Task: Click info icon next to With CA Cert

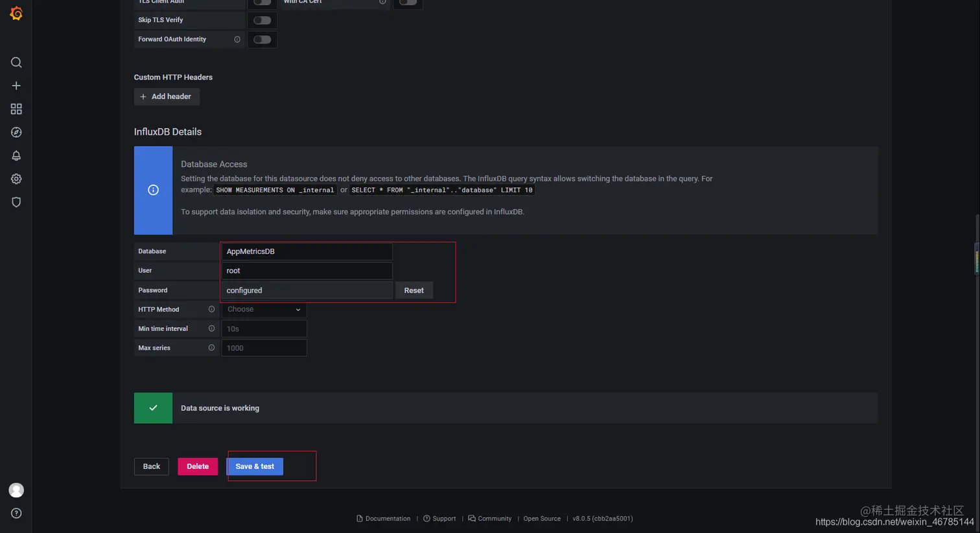Action: 382,2
